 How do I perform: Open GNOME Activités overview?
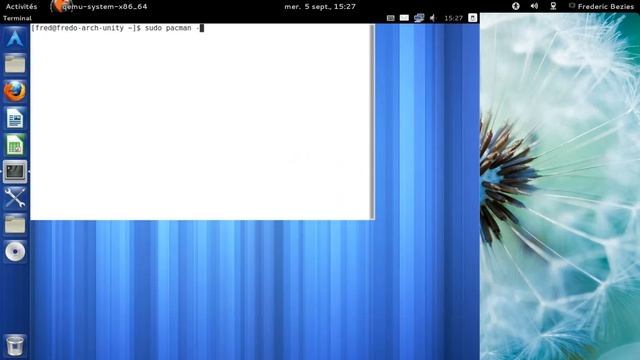tap(21, 7)
